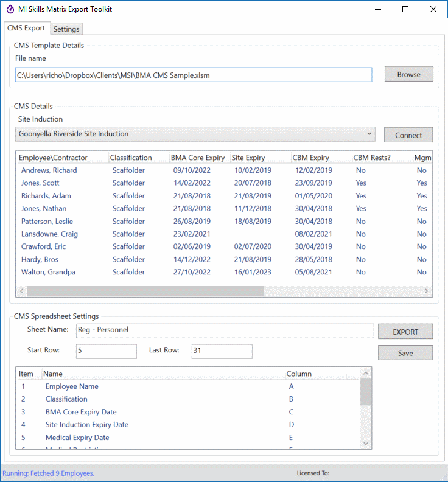Screen dimensions: 448x482
Task: Click the status text Fetched 9 Employees
Action: [49, 473]
